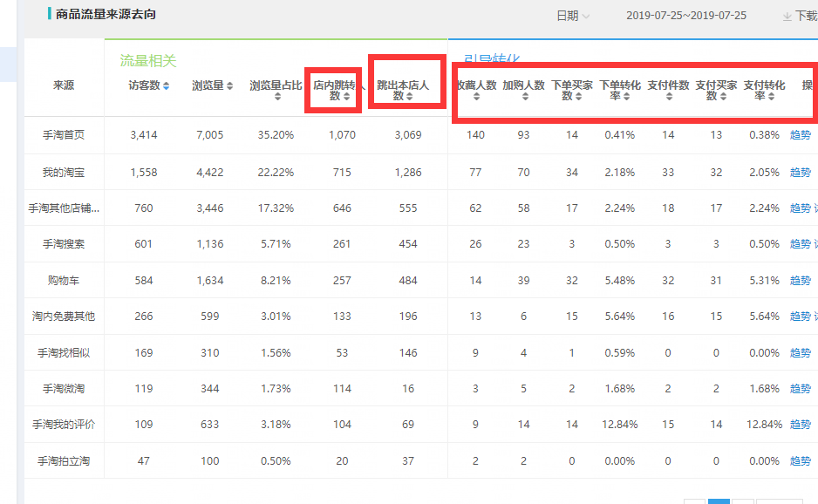Click 趋势 in the 手淘拍立淘 row
818x504 pixels.
point(800,460)
